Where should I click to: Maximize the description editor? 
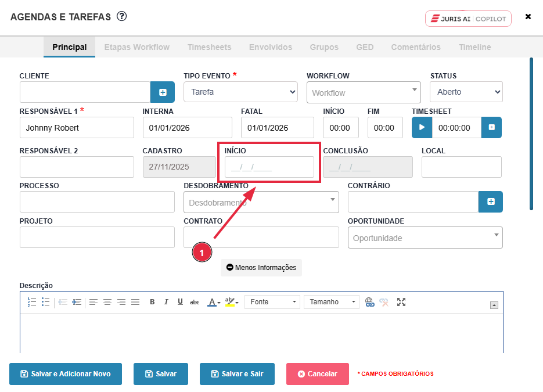tap(401, 302)
